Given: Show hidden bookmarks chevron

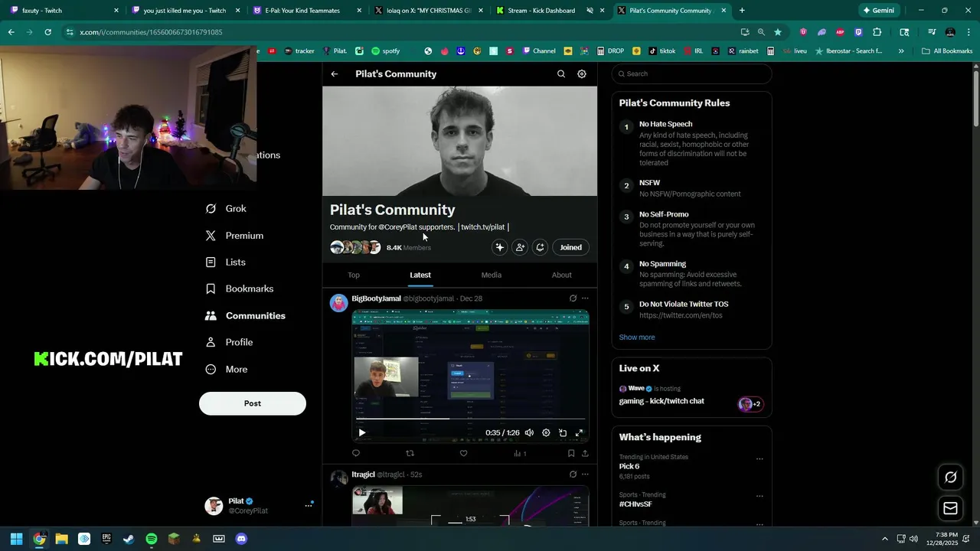Looking at the screenshot, I should [901, 51].
